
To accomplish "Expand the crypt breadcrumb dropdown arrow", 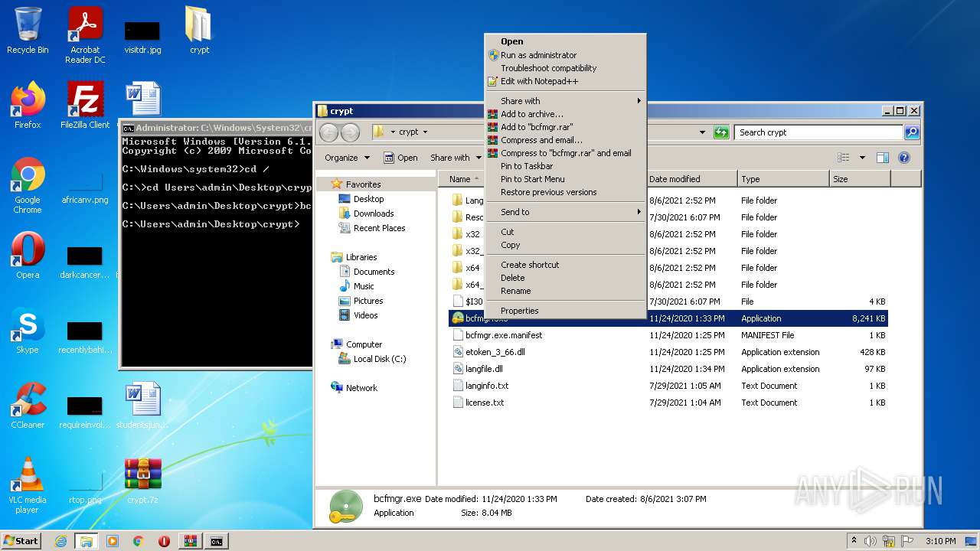I will click(x=425, y=132).
